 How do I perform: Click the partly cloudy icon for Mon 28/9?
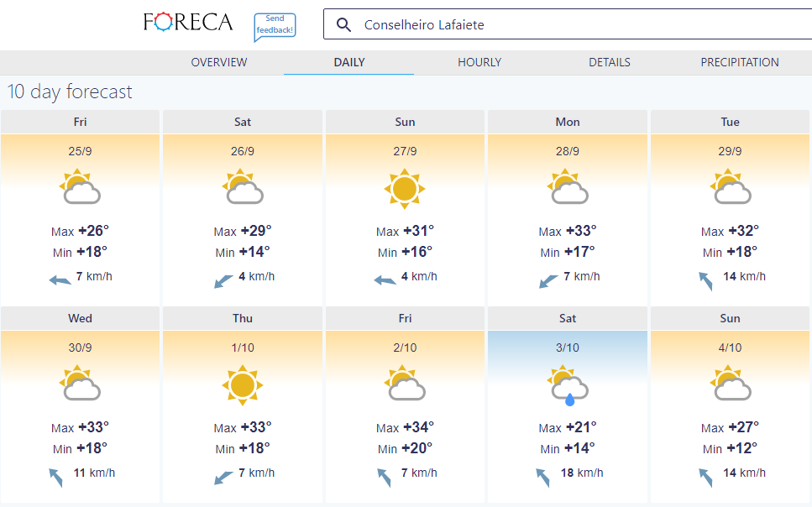(x=568, y=188)
